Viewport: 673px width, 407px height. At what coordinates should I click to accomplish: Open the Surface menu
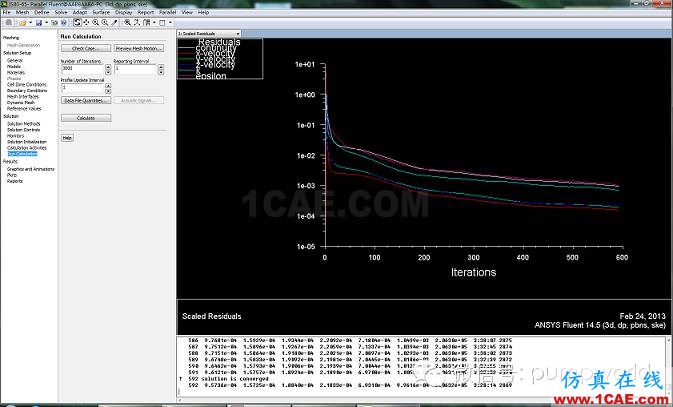click(x=101, y=12)
